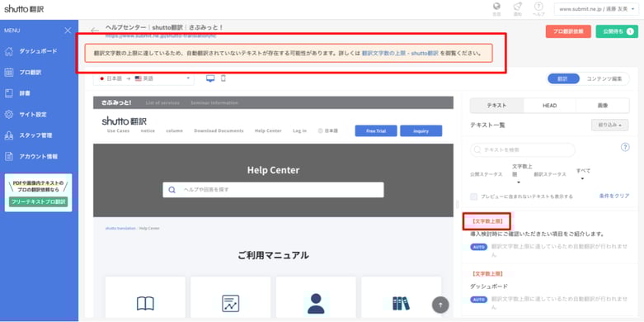This screenshot has width=644, height=322.
Task: Open スタッフ管理 from the sidebar
Action: click(35, 135)
